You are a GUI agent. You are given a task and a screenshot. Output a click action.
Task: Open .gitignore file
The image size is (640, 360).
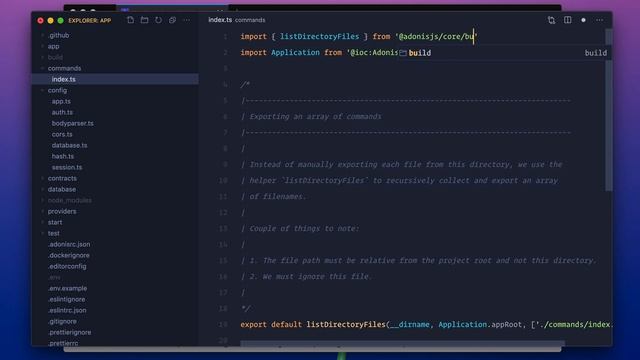62,322
